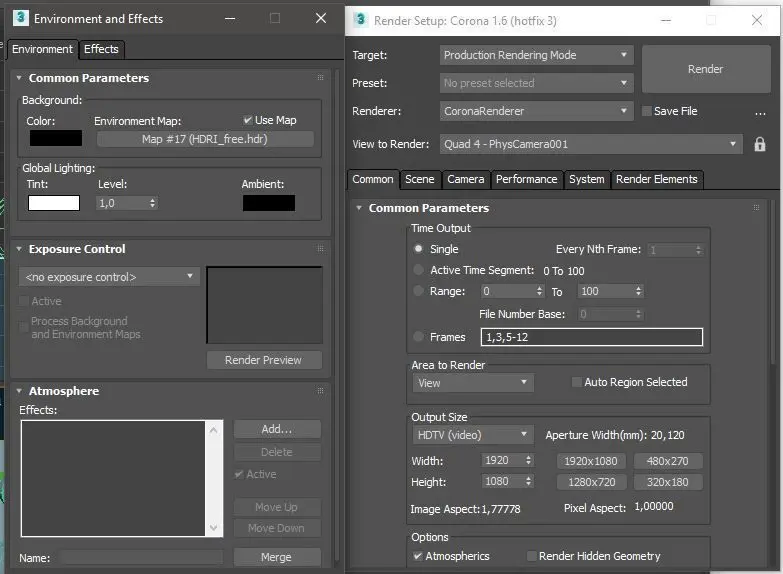Click the Map #17 (HDRI_free.hdr) environment map button
Screen dimensions: 783x574
coord(205,139)
